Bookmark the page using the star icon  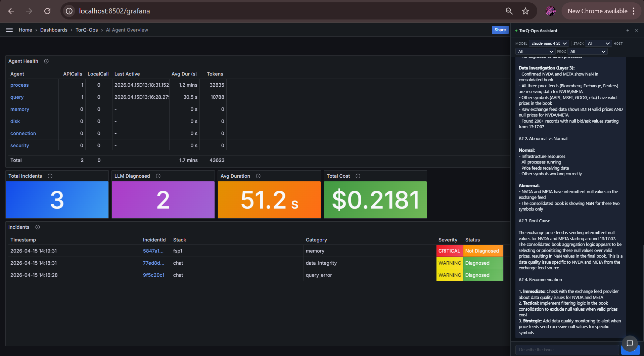(525, 11)
